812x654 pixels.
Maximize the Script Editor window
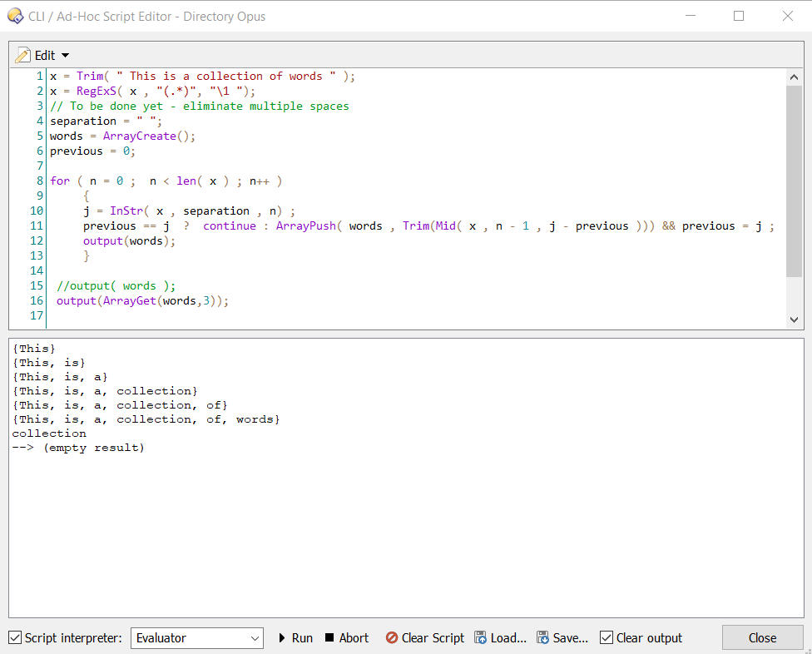click(x=739, y=16)
